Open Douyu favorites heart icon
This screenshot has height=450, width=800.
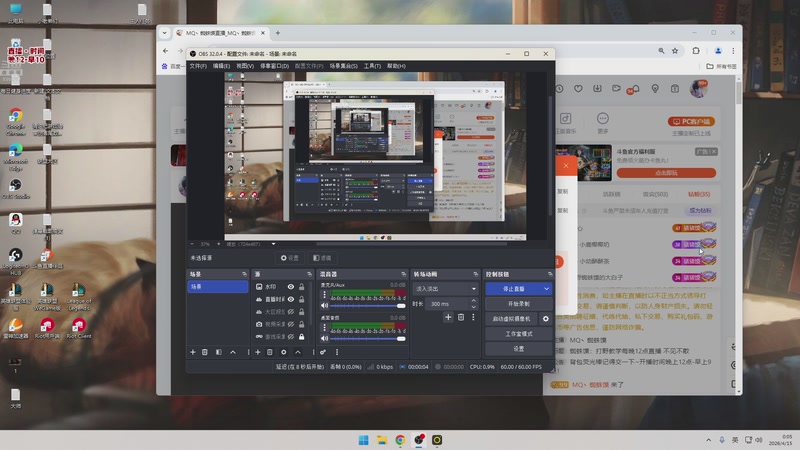tap(578, 89)
